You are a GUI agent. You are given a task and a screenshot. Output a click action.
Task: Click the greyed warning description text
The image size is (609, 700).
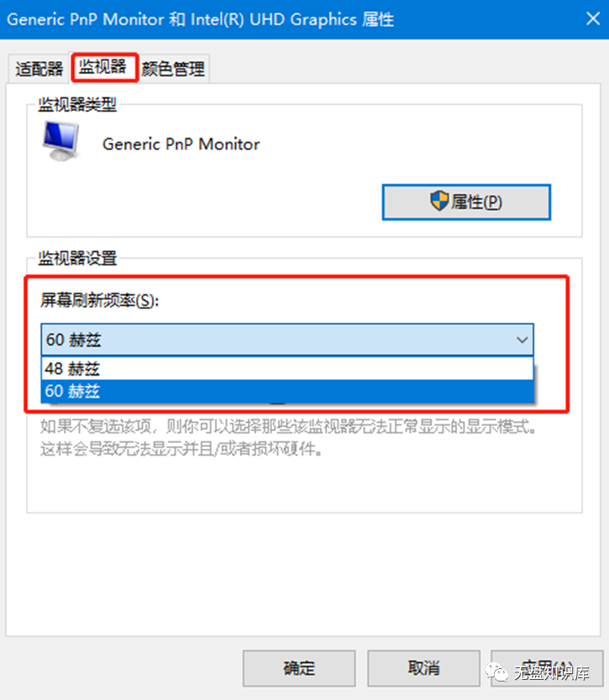tap(288, 438)
